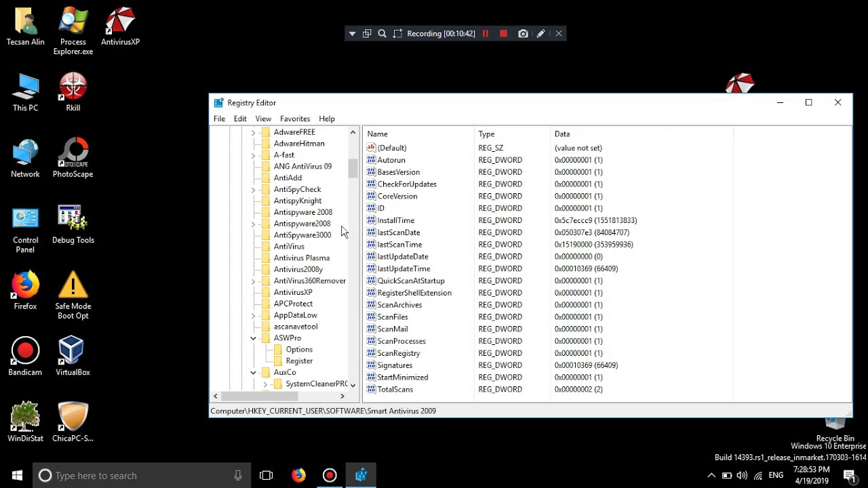
Task: Open the Help menu in Registry Editor
Action: [327, 119]
